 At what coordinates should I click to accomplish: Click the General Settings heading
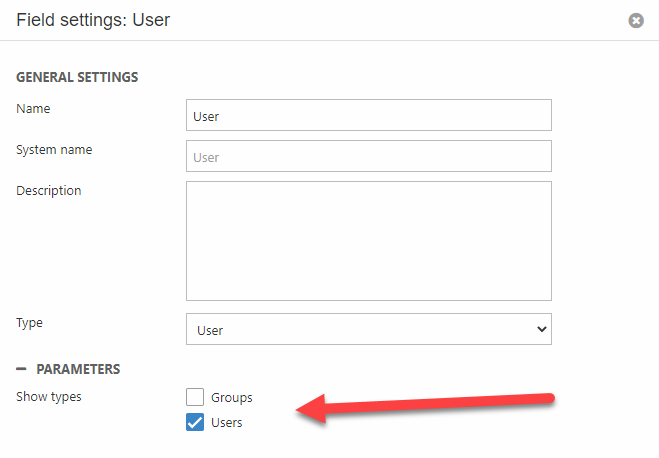point(77,77)
